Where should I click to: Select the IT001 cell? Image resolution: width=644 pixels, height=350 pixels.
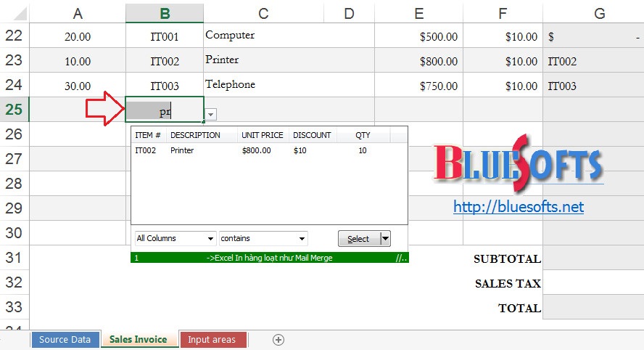pyautogui.click(x=165, y=36)
